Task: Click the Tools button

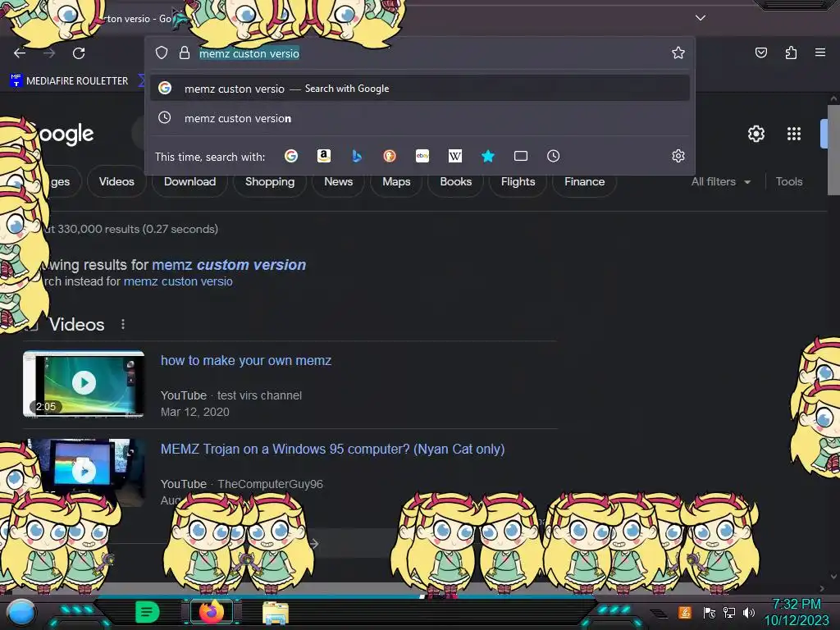Action: (788, 181)
